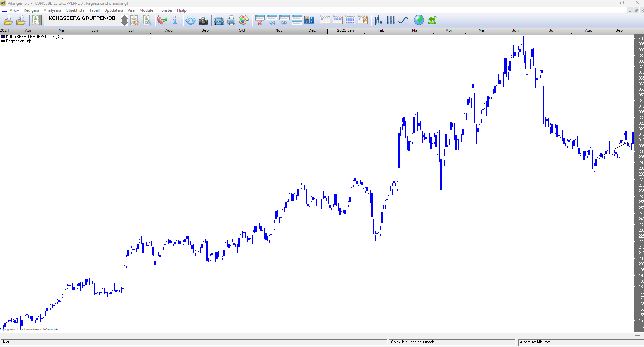
Task: Click the search object magnifier icon
Action: click(x=147, y=21)
